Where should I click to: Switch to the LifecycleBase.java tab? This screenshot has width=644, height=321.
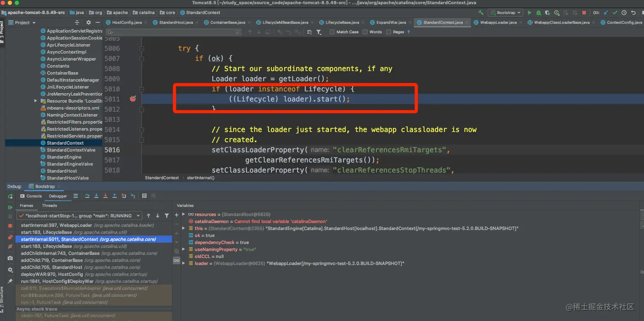click(342, 23)
